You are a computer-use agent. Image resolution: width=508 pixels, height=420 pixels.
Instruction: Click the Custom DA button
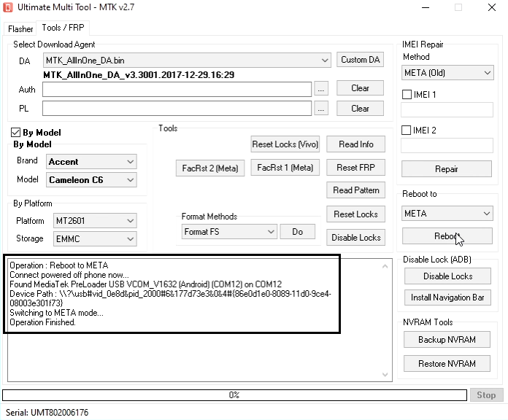(x=360, y=60)
